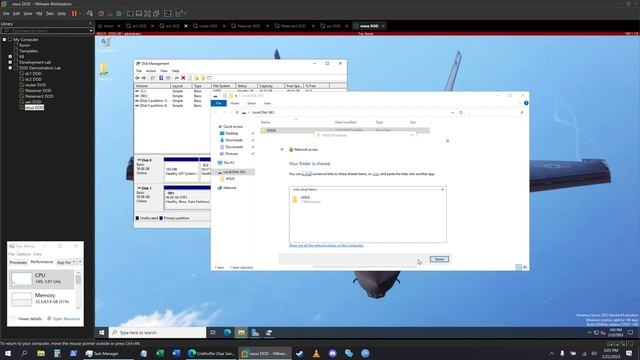The width and height of the screenshot is (640, 360).
Task: Click the VMware console view toolbar icon
Action: pyautogui.click(x=167, y=13)
